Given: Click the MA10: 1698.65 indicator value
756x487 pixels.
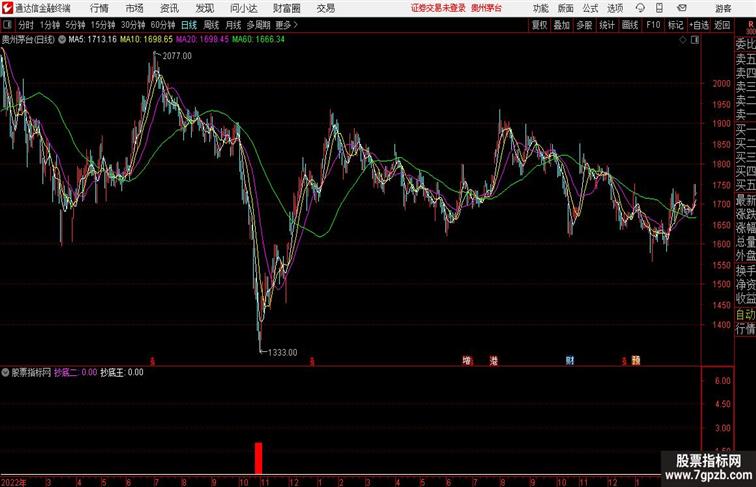Looking at the screenshot, I should tap(146, 40).
